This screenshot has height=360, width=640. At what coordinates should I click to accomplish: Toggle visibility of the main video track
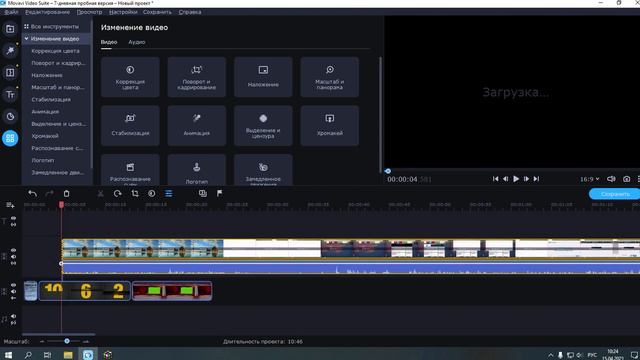coord(13,250)
